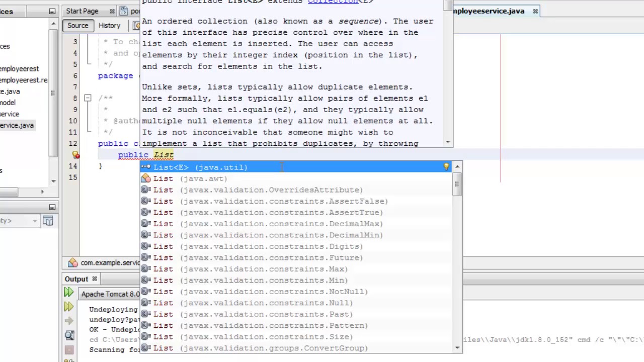Choose List constraints.AssertFalse completion

(x=296, y=201)
